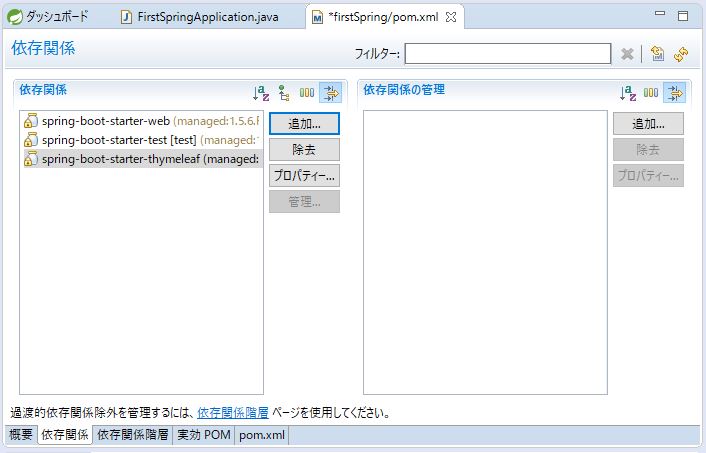Minimize the editor area
The image size is (706, 453).
pyautogui.click(x=660, y=14)
